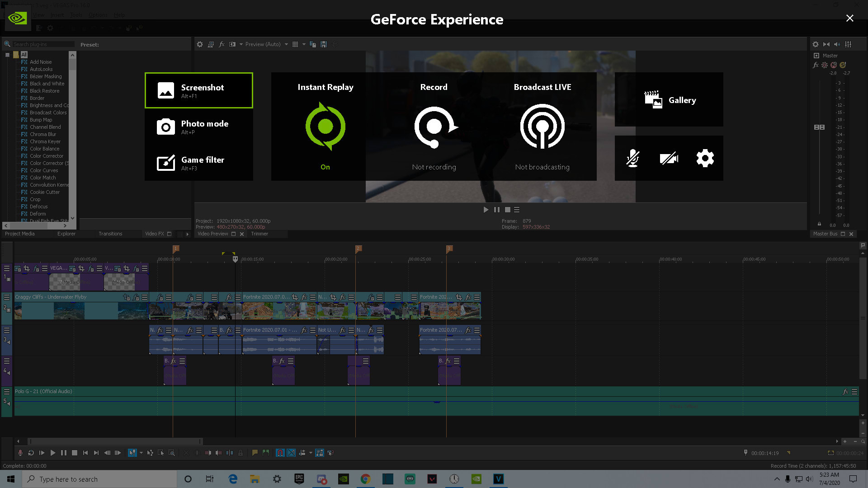Open Epic Games Launcher from taskbar
Screen dimensions: 868x488
[299, 479]
